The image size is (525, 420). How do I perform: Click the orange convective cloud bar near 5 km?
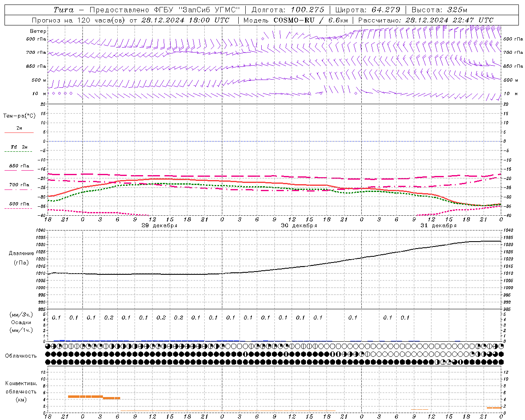85,397
